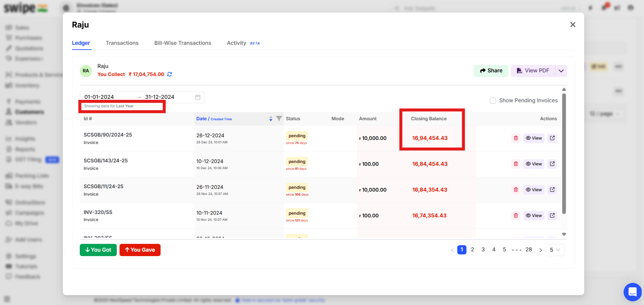Image resolution: width=644 pixels, height=305 pixels.
Task: Open calendar icon in date range
Action: click(198, 97)
